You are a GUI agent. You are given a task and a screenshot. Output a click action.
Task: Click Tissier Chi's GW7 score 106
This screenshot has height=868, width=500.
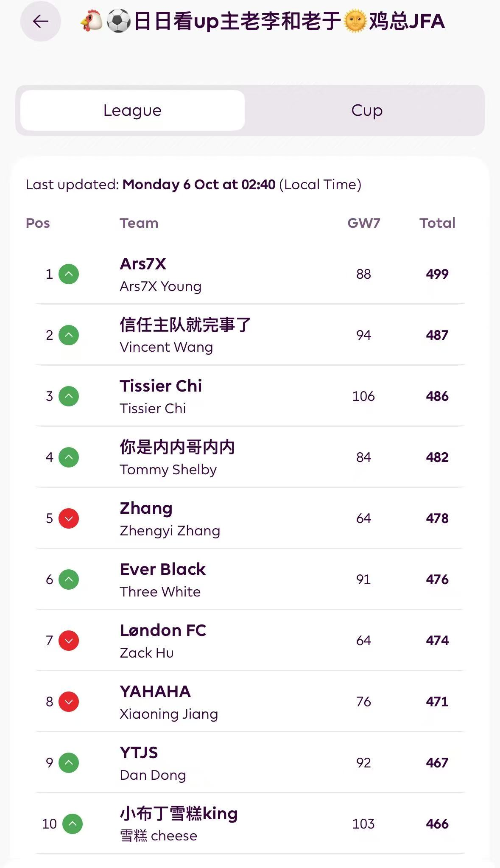(x=363, y=396)
